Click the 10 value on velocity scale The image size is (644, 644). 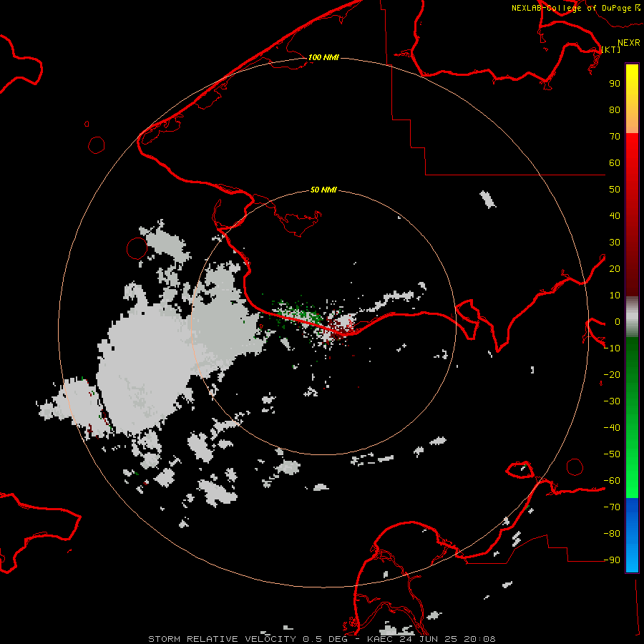pyautogui.click(x=615, y=296)
